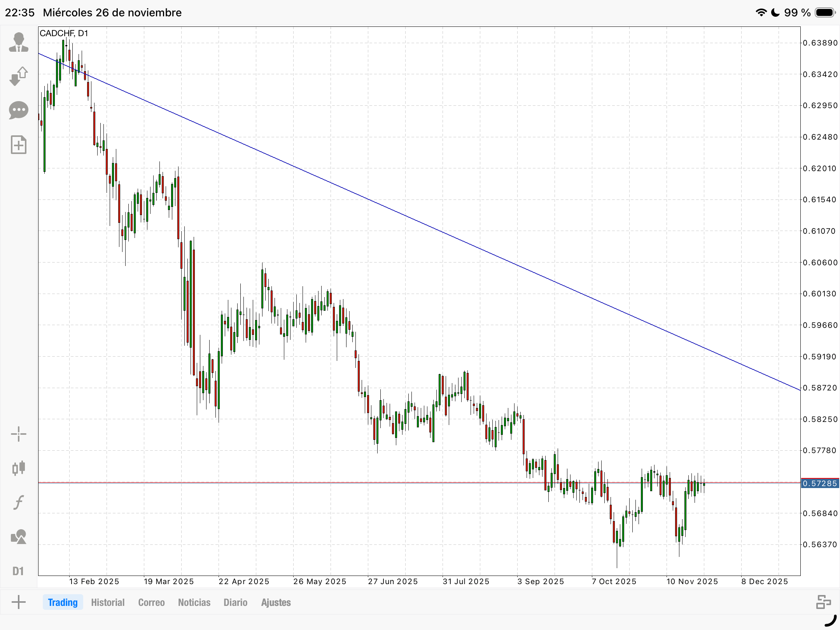Select the Noticias tab
The height and width of the screenshot is (630, 840).
click(x=194, y=602)
